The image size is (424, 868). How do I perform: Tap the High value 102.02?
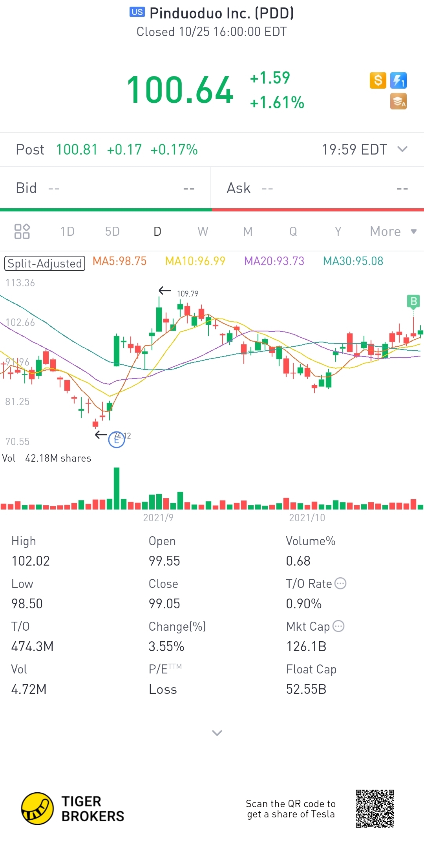pos(31,561)
